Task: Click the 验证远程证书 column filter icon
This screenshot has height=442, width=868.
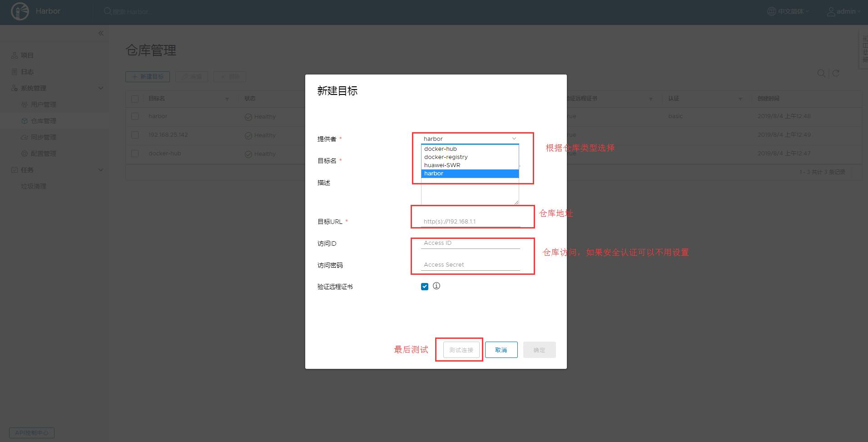Action: [650, 99]
